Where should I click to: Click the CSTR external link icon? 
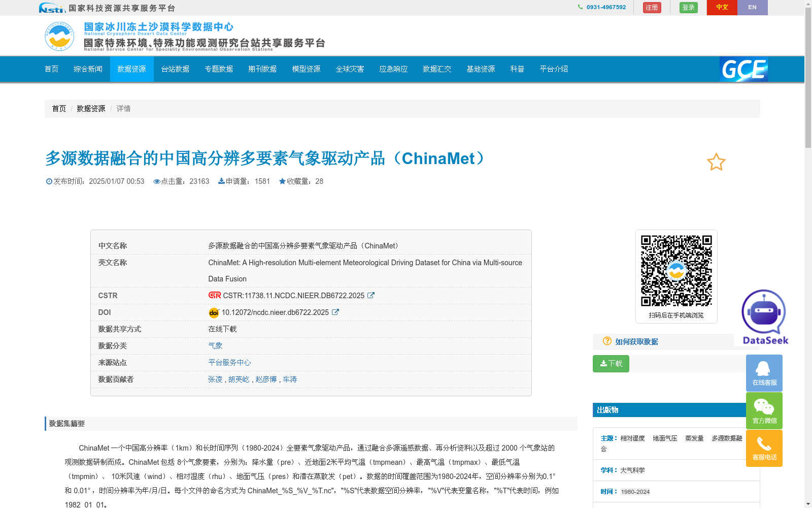pyautogui.click(x=371, y=295)
